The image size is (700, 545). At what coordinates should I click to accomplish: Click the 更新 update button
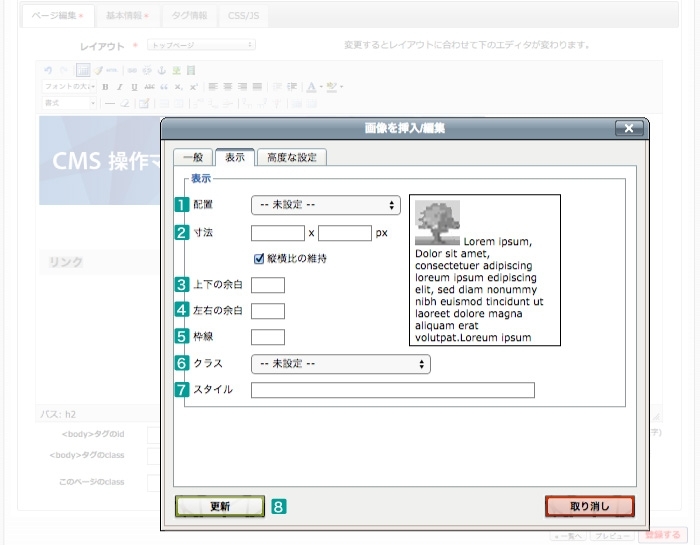coord(220,507)
